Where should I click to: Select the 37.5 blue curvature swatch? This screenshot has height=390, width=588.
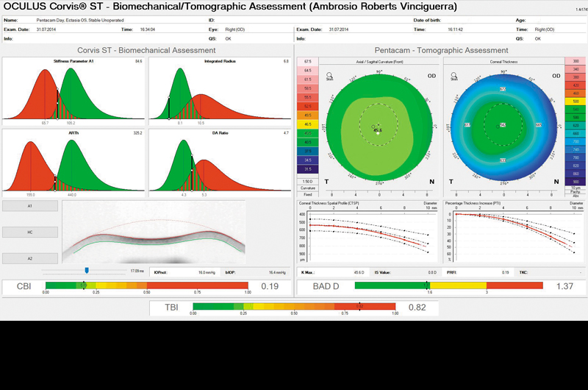(x=307, y=151)
